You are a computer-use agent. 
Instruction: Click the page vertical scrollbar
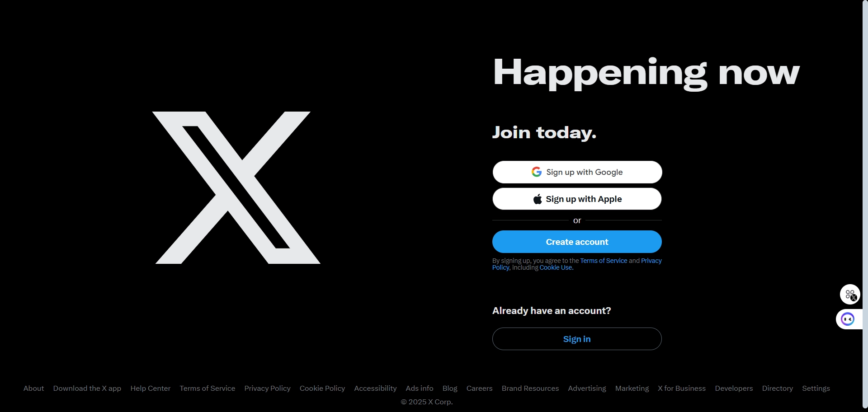tap(865, 206)
